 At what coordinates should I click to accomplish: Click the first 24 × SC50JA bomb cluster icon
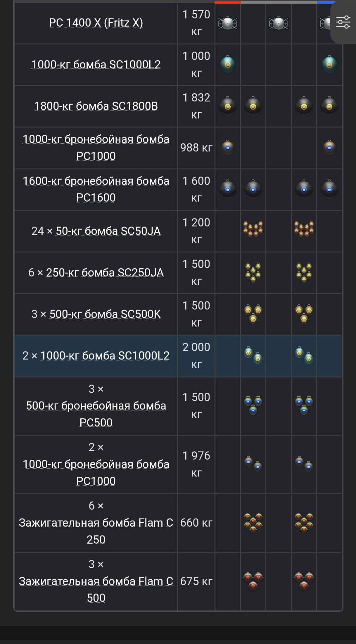click(253, 229)
